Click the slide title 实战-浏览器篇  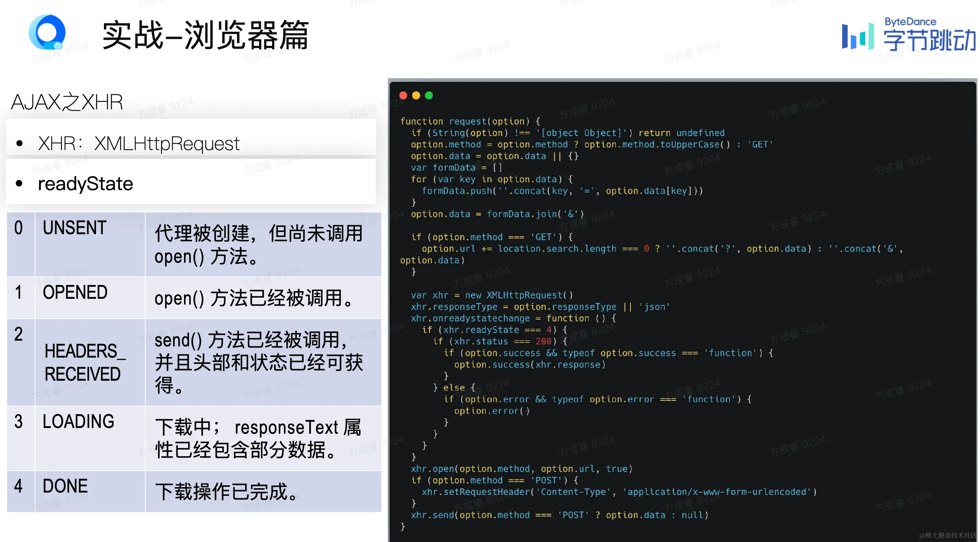tap(205, 35)
